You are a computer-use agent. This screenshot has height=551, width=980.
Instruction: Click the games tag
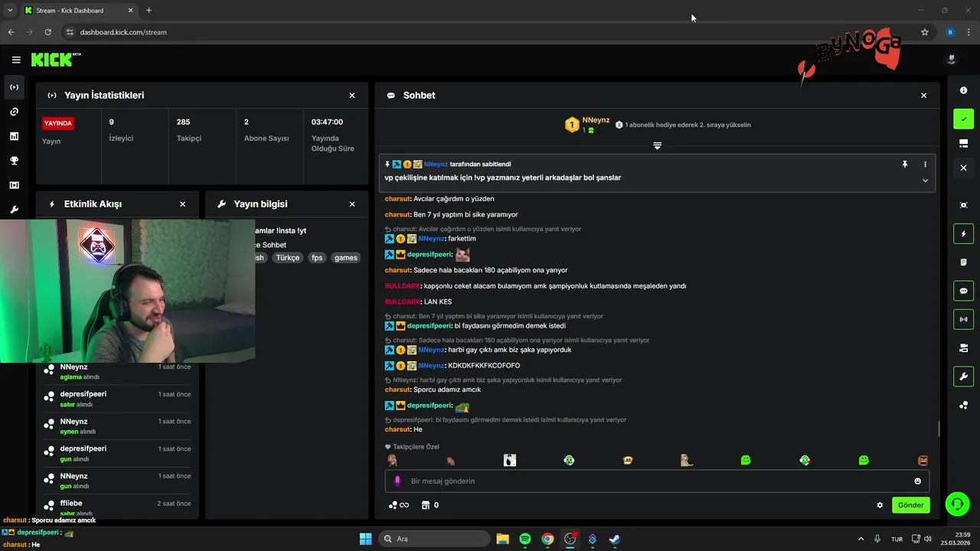[346, 258]
